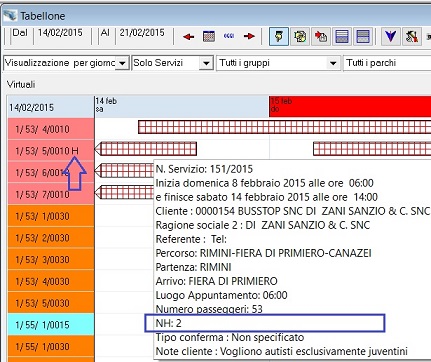Screen dimensions: 431x362
Task: Expand the Visualizzazione per giorno dropdown
Action: pos(122,63)
